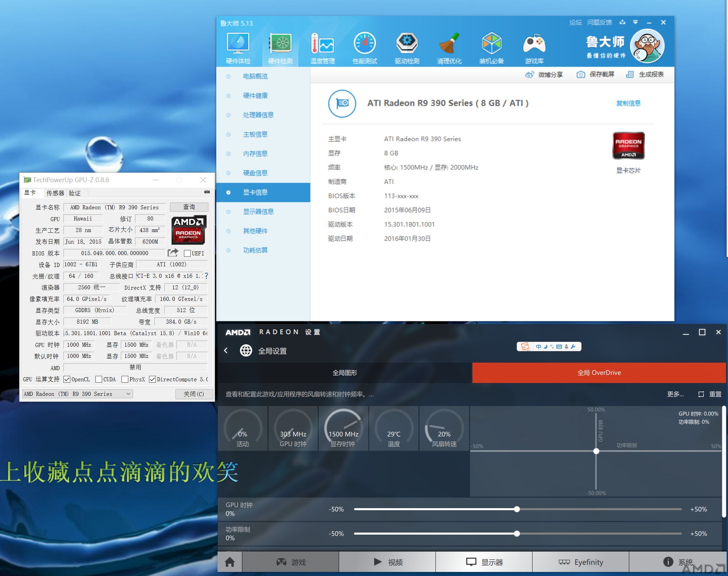Open the 论坛 forum link
The width and height of the screenshot is (728, 576).
point(576,22)
